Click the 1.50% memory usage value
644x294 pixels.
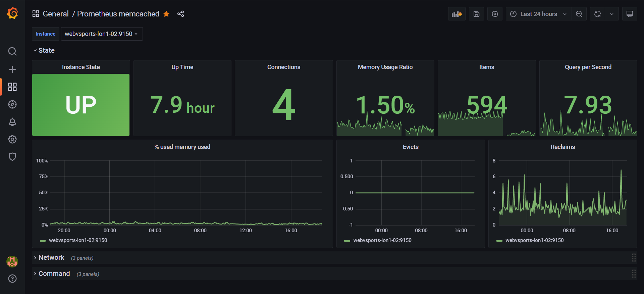(385, 105)
